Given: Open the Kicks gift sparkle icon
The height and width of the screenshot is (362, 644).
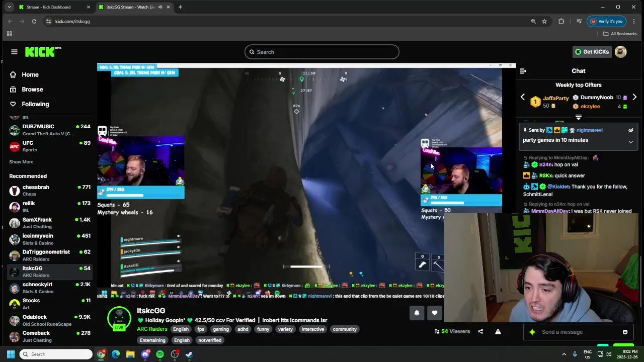Looking at the screenshot, I should pos(532,332).
